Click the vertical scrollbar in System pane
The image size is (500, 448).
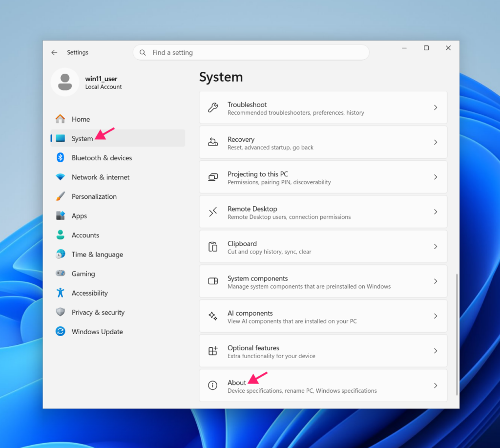(x=457, y=334)
